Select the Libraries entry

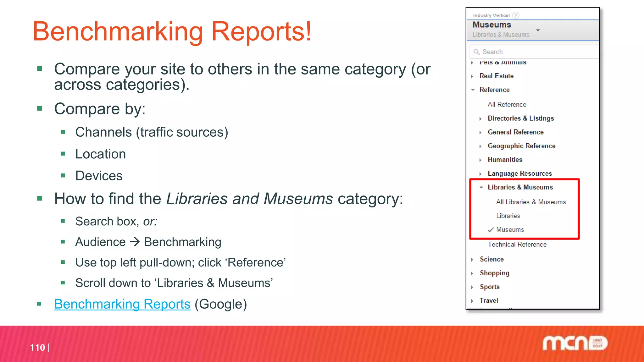[508, 216]
